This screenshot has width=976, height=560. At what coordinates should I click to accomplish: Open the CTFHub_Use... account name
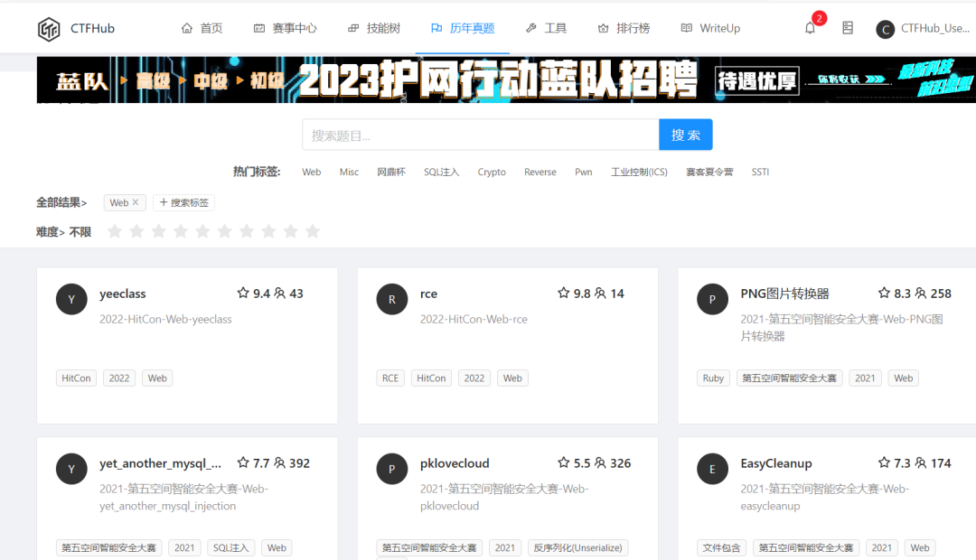[x=935, y=28]
